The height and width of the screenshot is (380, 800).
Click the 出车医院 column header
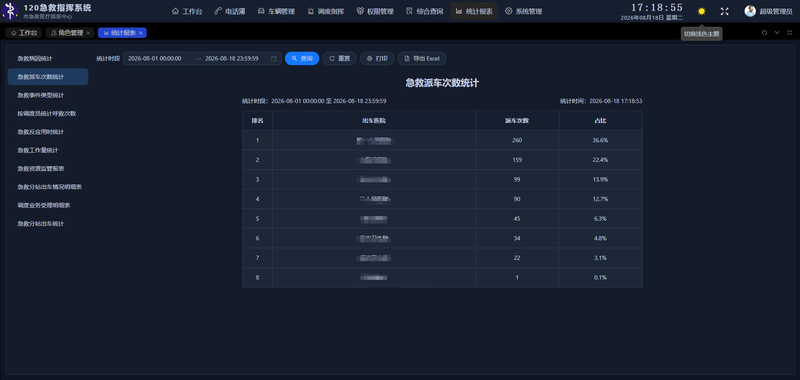pos(374,121)
